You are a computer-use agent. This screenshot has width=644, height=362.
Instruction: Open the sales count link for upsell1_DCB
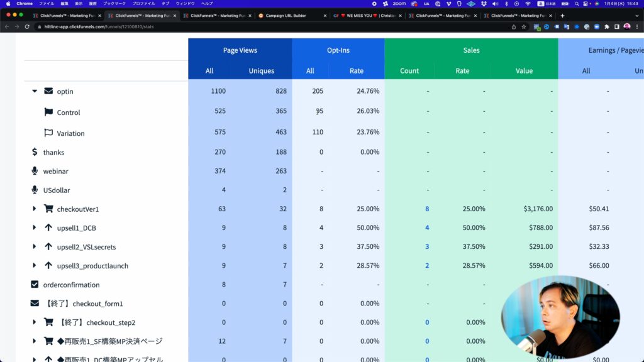click(x=427, y=228)
